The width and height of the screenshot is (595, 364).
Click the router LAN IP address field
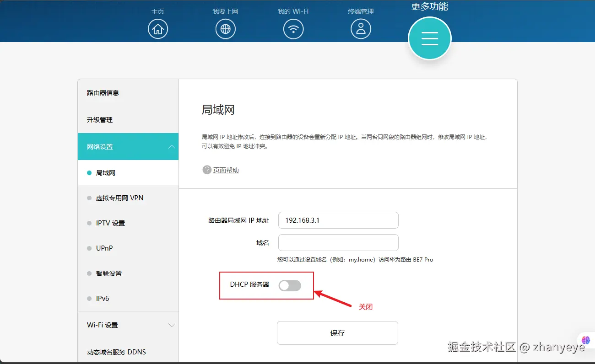[338, 220]
